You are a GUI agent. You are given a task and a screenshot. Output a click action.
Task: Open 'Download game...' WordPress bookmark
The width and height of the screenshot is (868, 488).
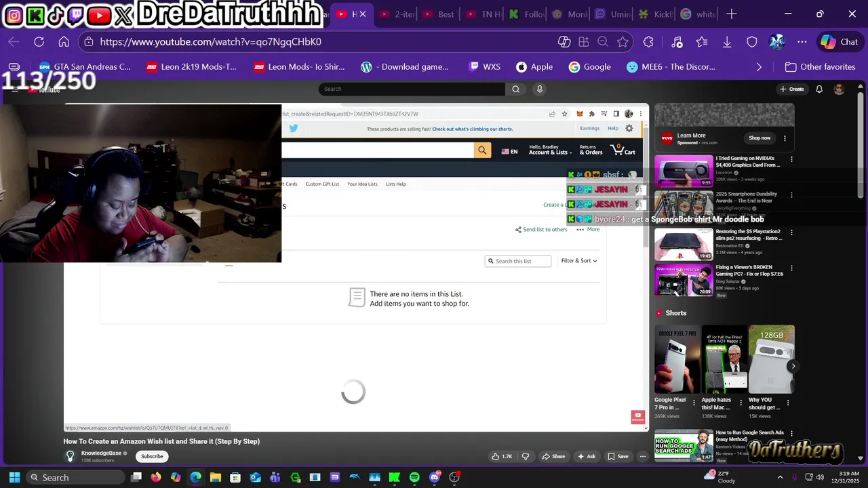[405, 66]
